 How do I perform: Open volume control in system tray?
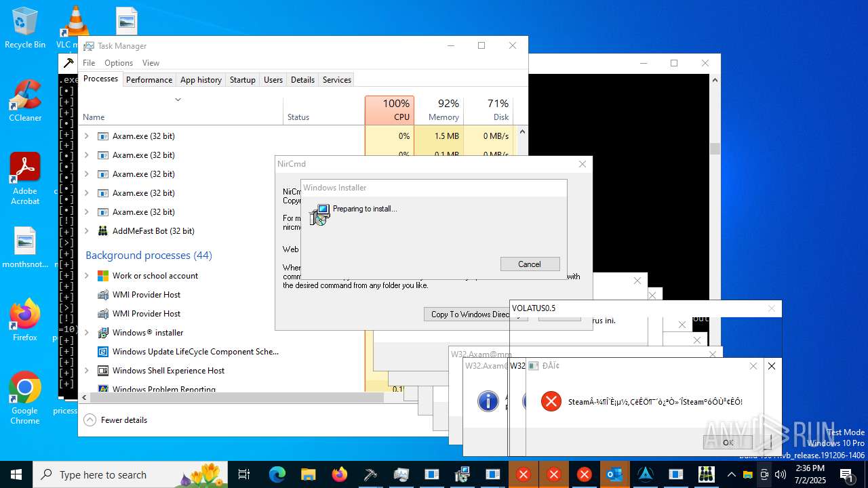tap(781, 474)
